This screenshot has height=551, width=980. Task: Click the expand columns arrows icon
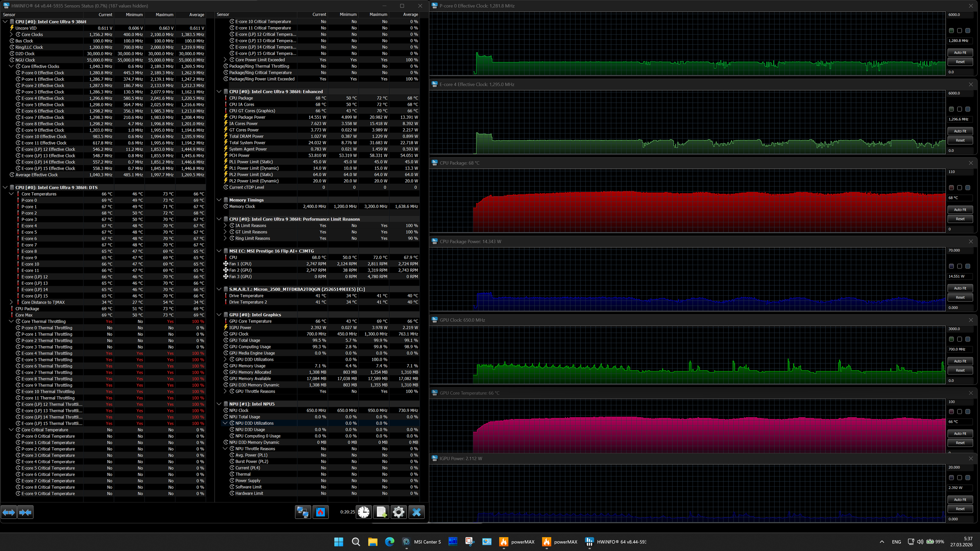pyautogui.click(x=9, y=512)
